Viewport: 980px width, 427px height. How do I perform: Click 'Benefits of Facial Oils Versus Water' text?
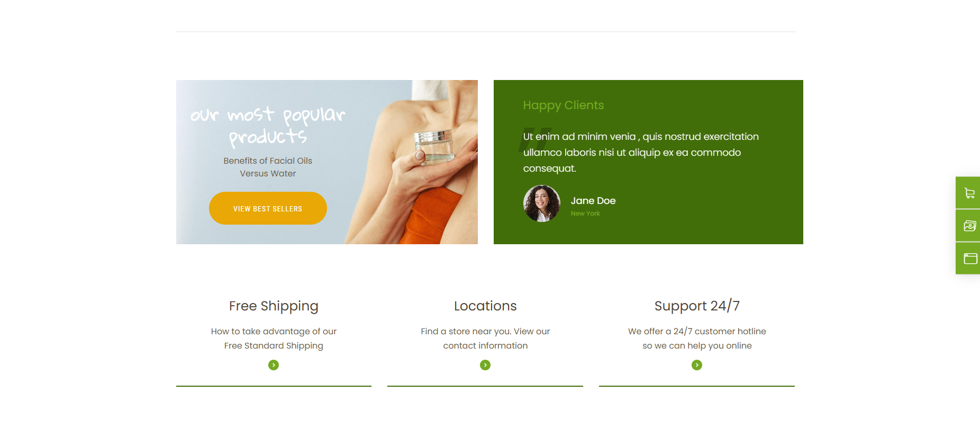tap(268, 167)
